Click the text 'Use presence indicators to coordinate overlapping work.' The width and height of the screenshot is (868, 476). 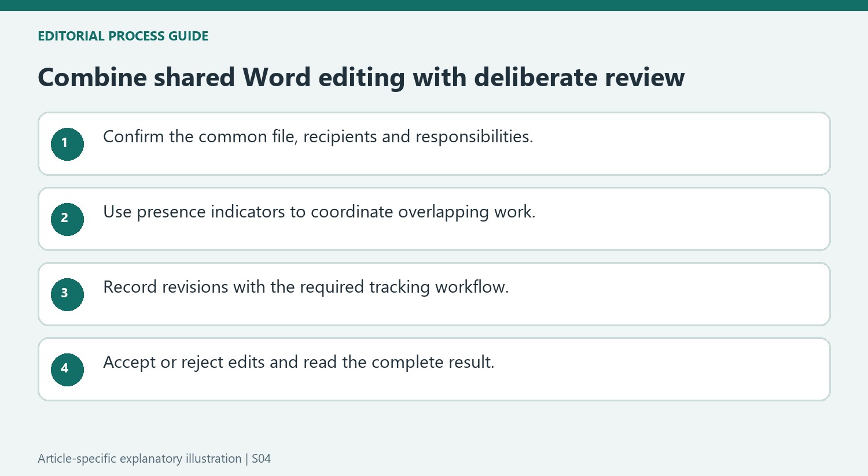(319, 212)
